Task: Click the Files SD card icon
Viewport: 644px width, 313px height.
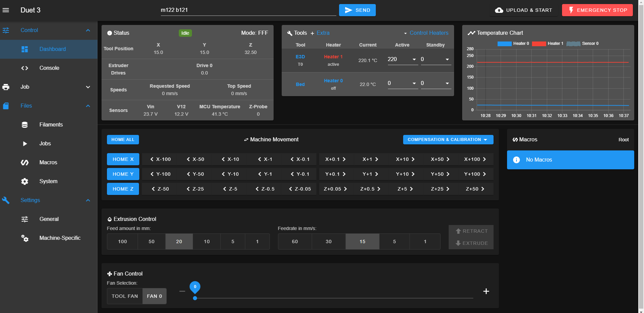Action: coord(6,106)
